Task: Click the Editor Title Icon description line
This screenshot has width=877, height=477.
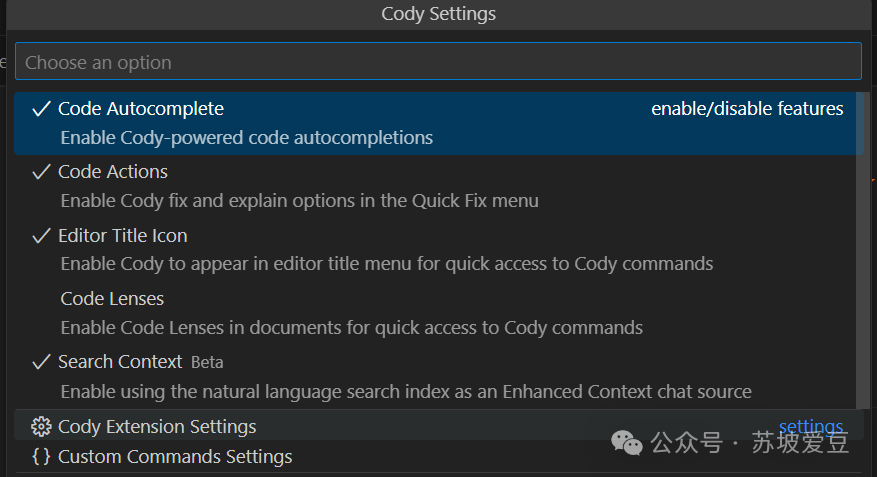Action: click(386, 264)
